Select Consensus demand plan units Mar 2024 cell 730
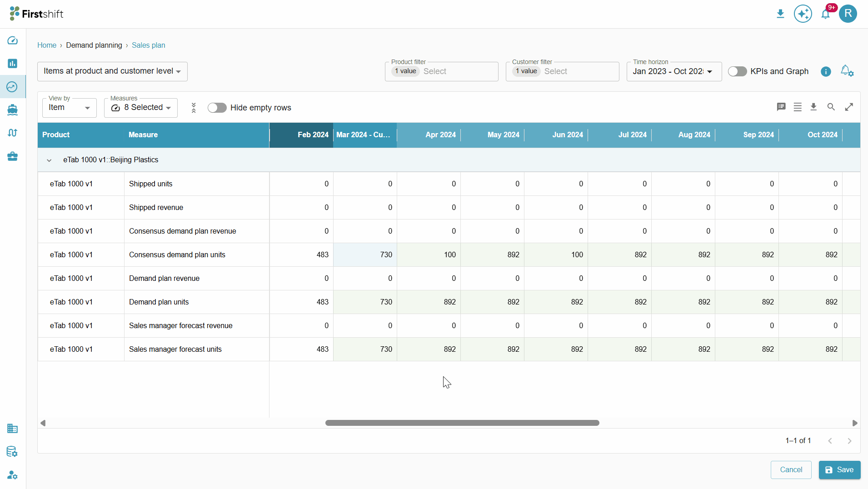Screen dimensions: 868x489 [365, 255]
